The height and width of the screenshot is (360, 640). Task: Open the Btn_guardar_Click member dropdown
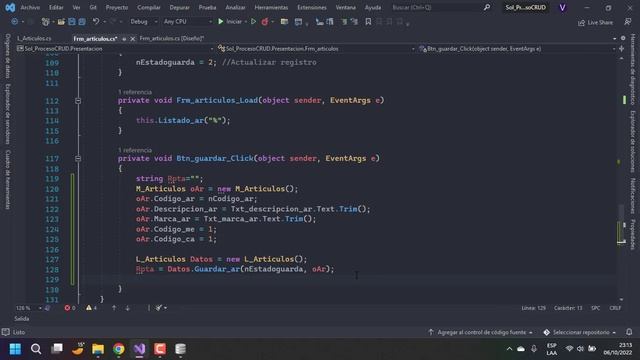tap(517, 49)
